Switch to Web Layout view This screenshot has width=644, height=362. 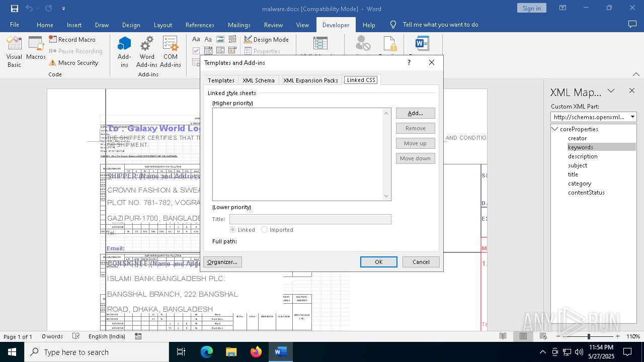(543, 336)
